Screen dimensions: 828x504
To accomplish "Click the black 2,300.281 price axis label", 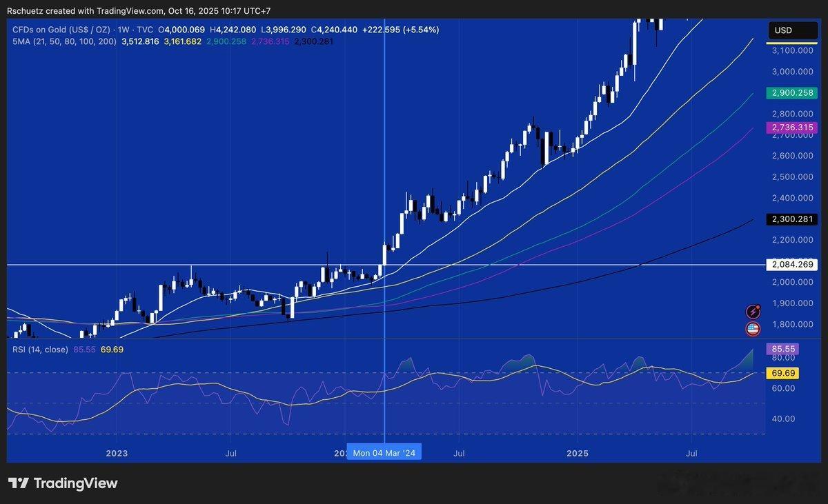I will (x=791, y=219).
